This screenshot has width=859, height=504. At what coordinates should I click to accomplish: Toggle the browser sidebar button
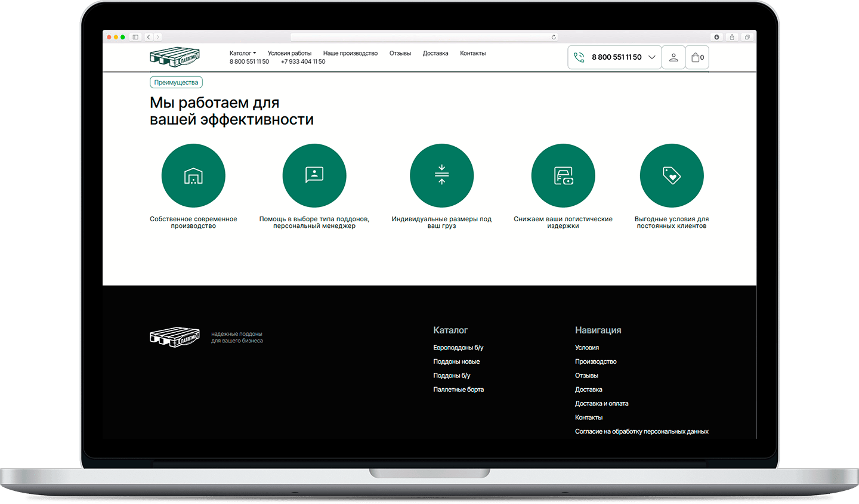point(135,37)
